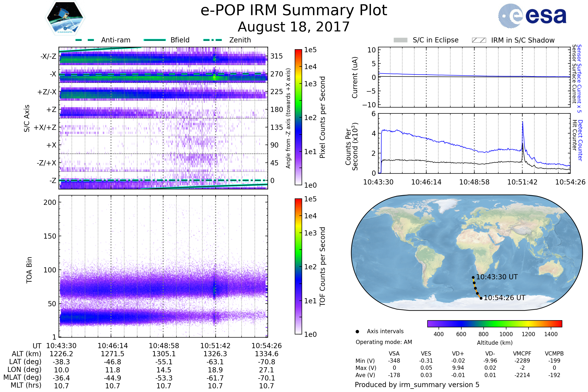Click the IRM in S/C Shadow hatched box
The height and width of the screenshot is (392, 588).
pyautogui.click(x=479, y=40)
